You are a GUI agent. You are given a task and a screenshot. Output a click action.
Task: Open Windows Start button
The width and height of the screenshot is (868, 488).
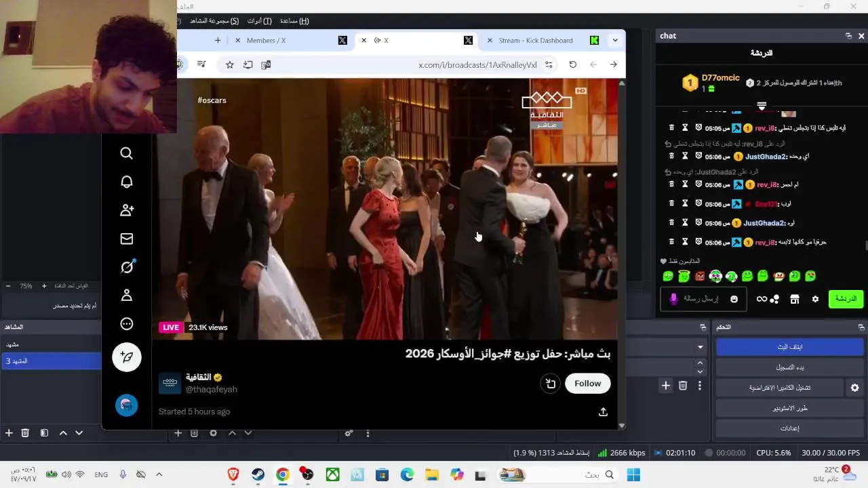point(633,474)
